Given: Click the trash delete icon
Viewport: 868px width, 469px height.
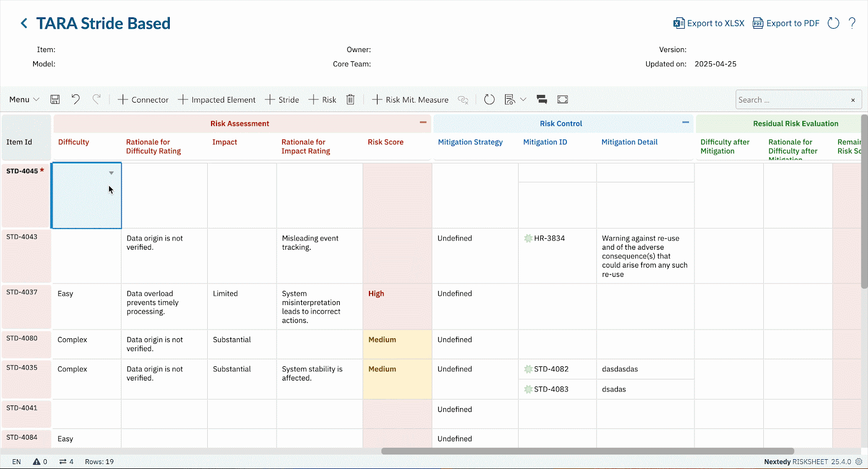Looking at the screenshot, I should (x=350, y=99).
